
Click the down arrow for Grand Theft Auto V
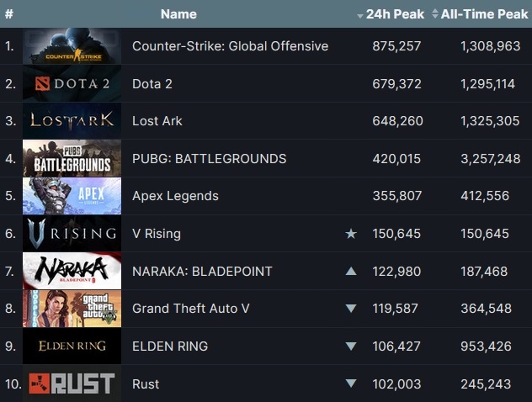(x=351, y=309)
